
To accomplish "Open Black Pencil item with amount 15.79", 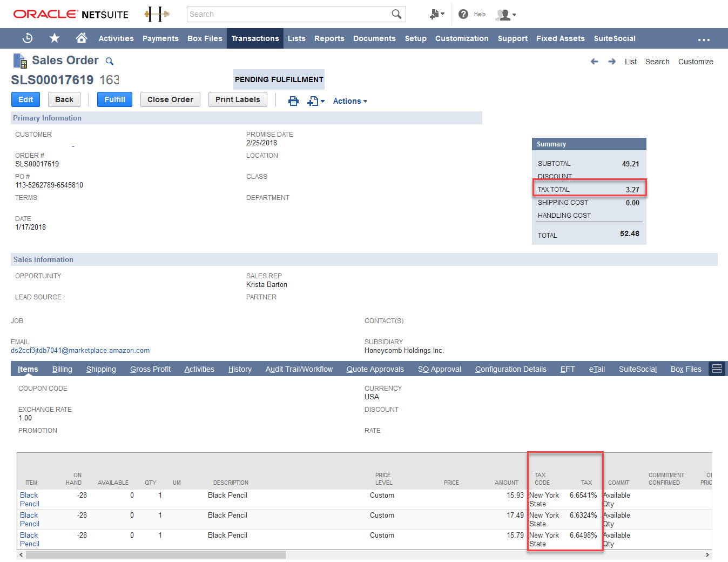I will coord(30,539).
